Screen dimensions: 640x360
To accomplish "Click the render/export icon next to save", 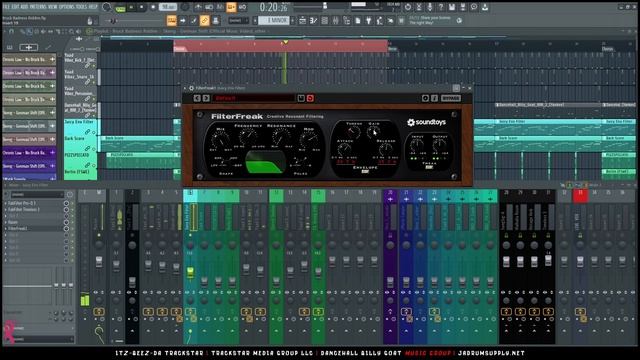I will (463, 7).
